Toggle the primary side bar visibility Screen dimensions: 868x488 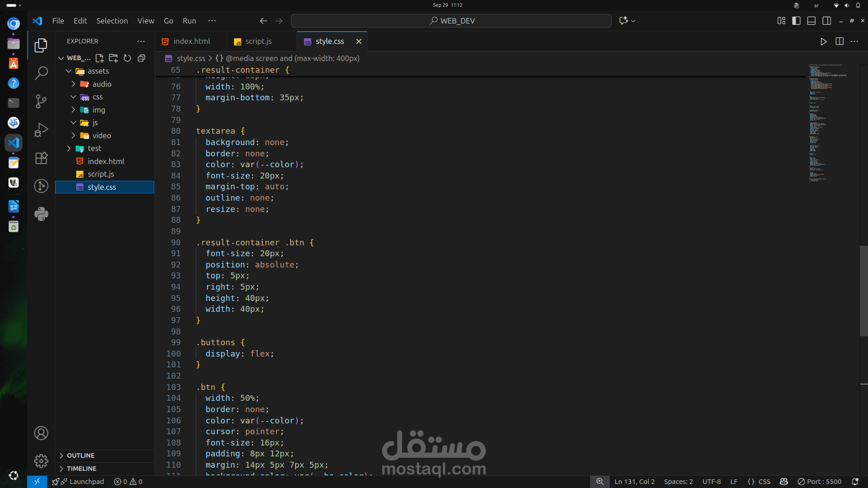797,21
